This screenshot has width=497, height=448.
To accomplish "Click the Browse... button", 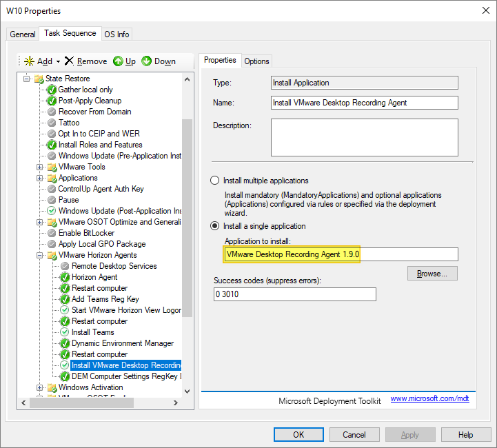I will click(x=432, y=274).
